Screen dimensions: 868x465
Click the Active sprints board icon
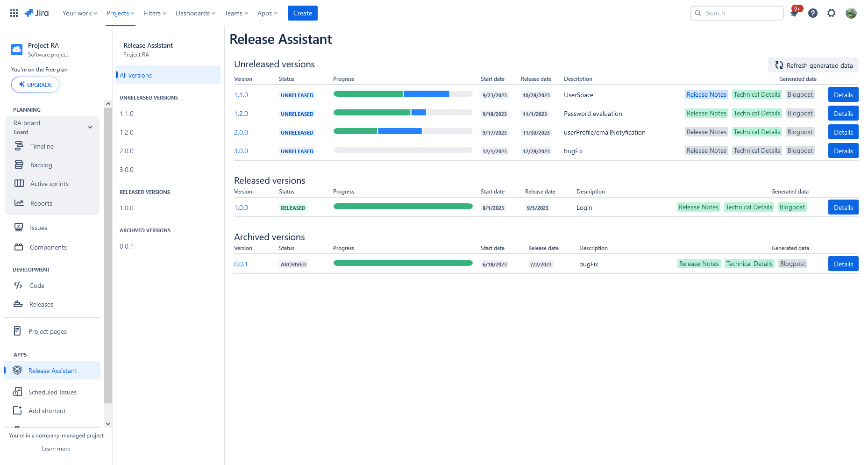pos(19,184)
